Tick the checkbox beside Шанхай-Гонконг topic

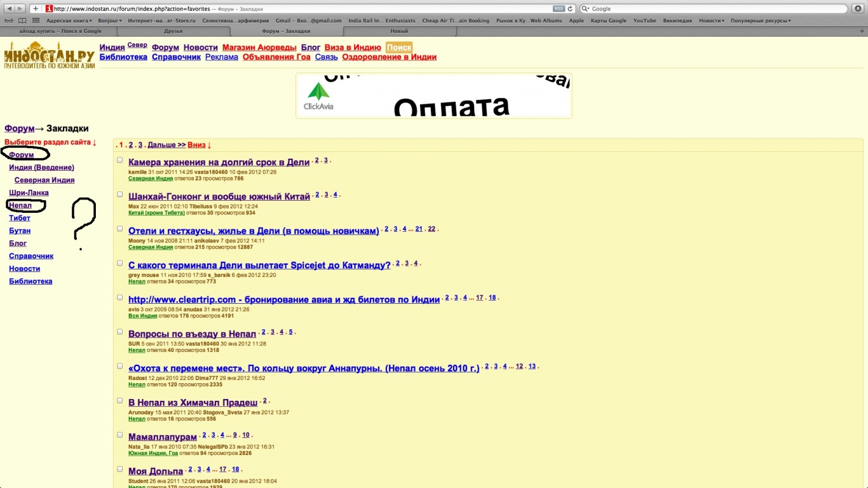tap(120, 195)
